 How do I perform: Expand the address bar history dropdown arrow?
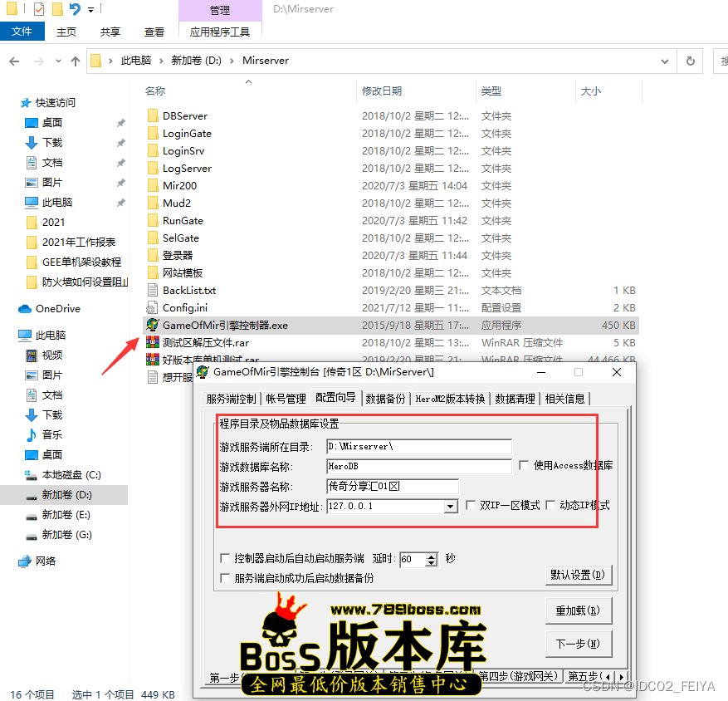coord(665,61)
